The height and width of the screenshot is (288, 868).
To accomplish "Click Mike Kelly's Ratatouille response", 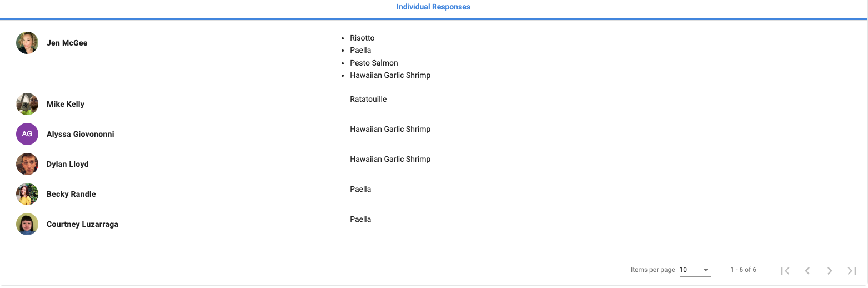I will pos(368,99).
